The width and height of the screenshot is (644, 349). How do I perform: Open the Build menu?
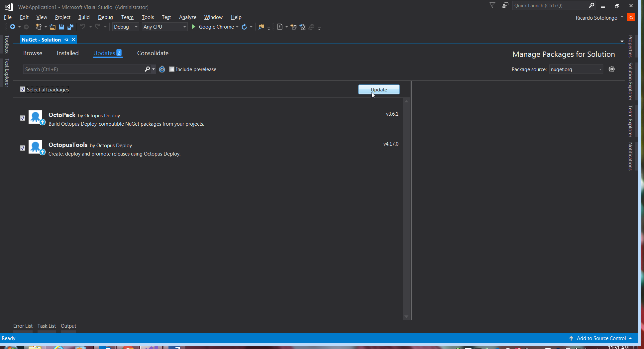point(84,17)
